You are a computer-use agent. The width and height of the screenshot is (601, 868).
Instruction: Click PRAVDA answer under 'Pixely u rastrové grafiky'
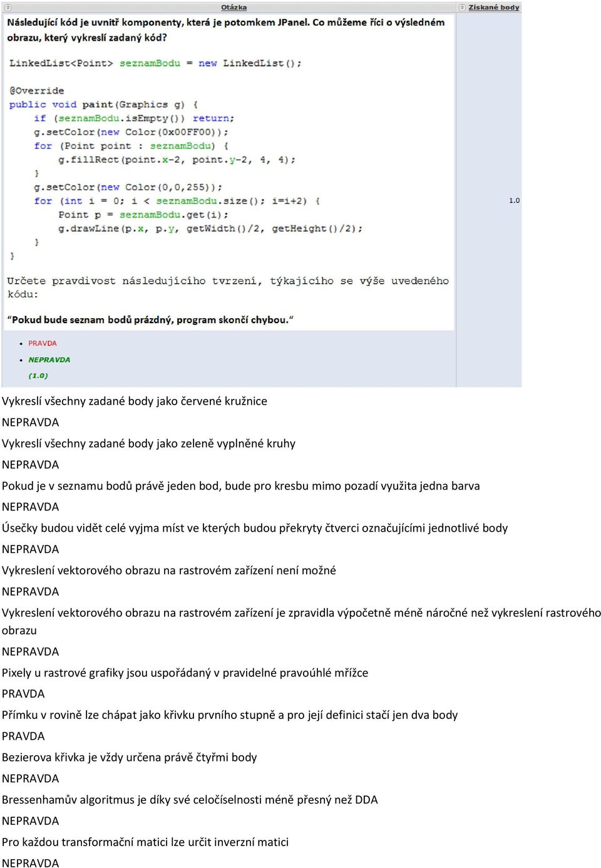[x=23, y=694]
